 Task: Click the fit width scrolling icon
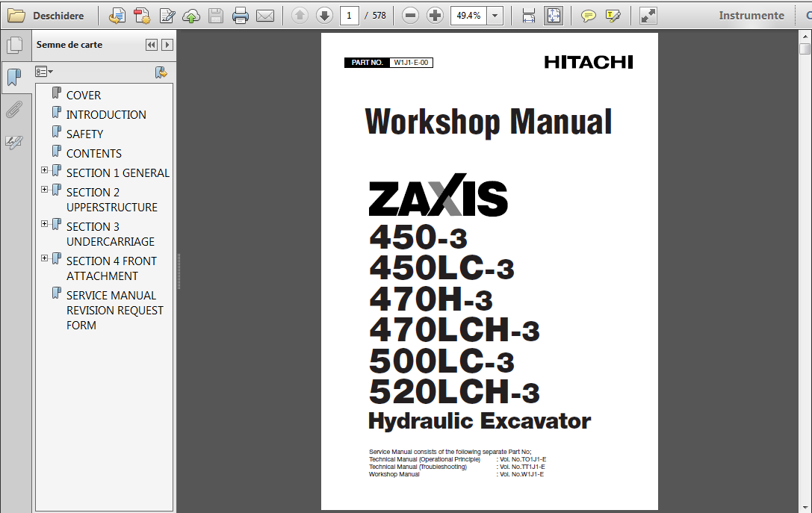pyautogui.click(x=528, y=16)
